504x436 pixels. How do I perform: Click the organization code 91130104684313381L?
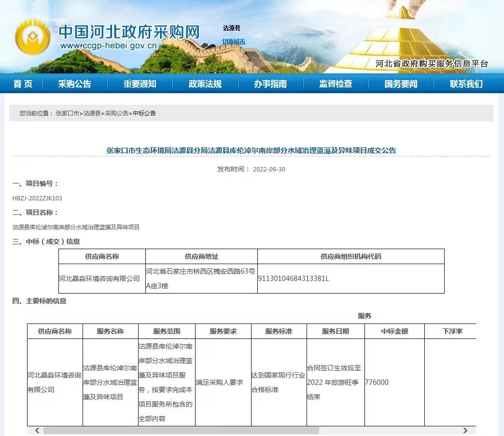pyautogui.click(x=294, y=279)
